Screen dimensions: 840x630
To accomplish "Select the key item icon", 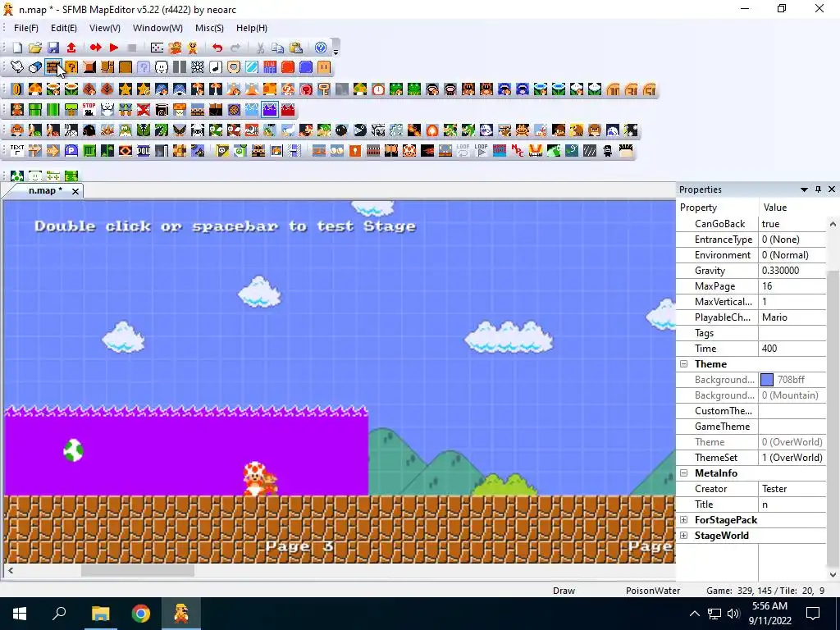I will click(323, 89).
